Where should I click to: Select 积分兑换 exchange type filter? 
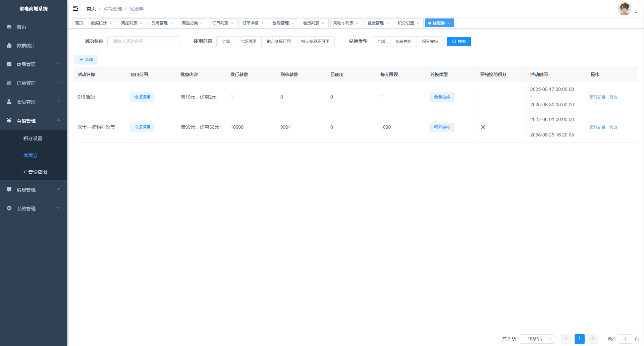tap(430, 42)
